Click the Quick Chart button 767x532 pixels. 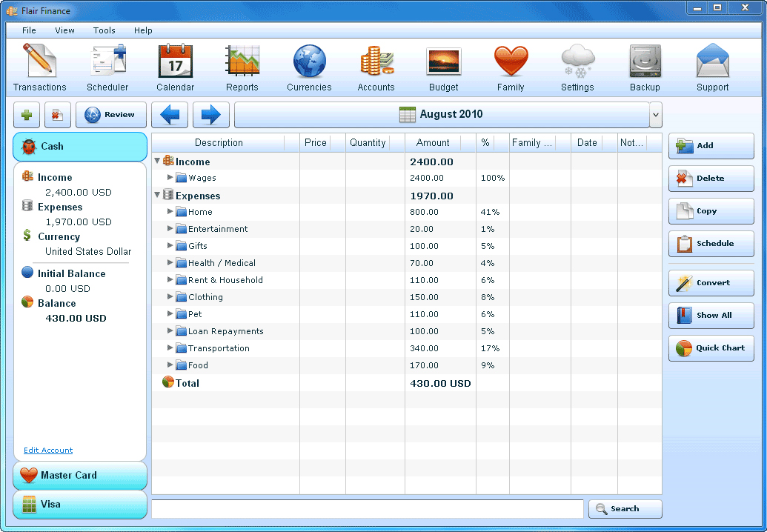click(x=711, y=348)
